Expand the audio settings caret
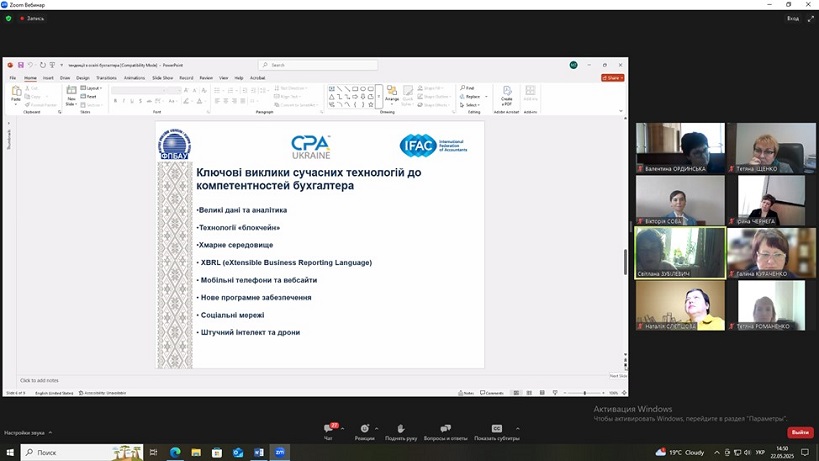Image resolution: width=819 pixels, height=461 pixels. tap(50, 432)
